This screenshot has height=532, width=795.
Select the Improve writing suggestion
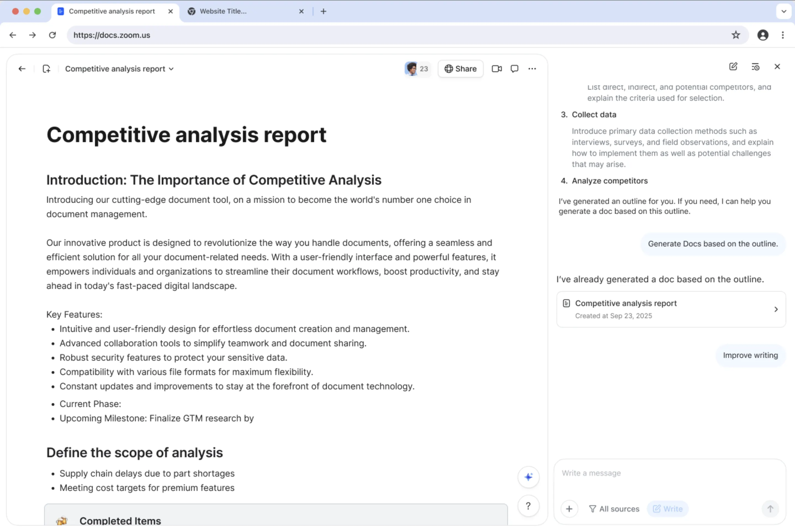(x=750, y=355)
